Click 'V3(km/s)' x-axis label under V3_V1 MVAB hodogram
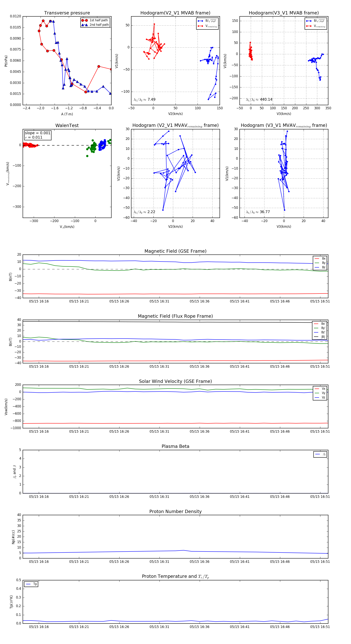351x644 pixels. (284, 114)
